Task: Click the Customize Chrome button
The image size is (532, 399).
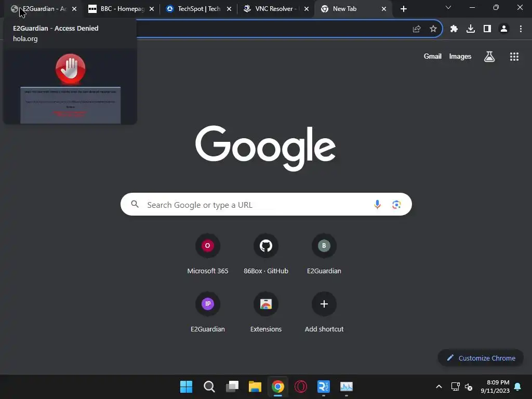Action: point(481,358)
